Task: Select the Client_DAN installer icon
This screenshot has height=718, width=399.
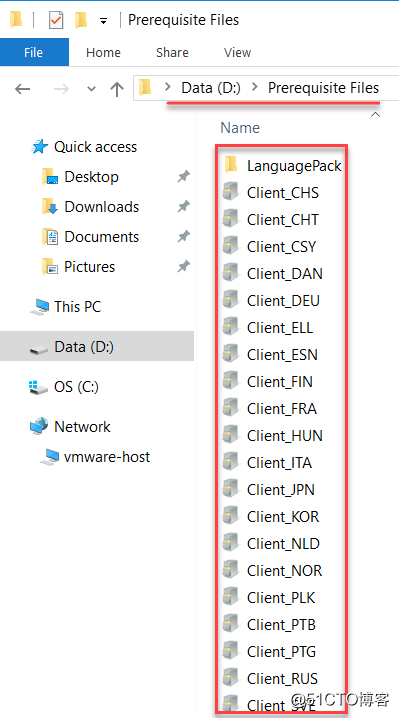Action: pos(231,273)
